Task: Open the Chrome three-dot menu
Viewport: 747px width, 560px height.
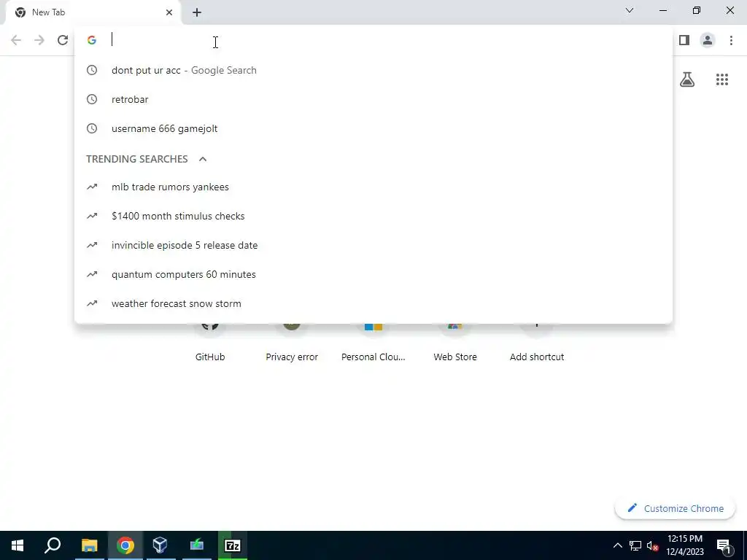Action: pos(731,41)
